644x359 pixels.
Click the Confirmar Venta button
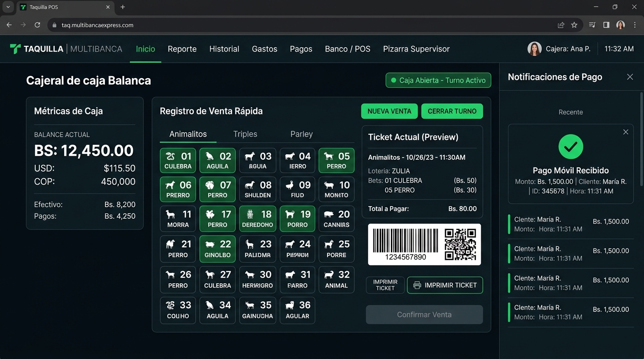[424, 315]
